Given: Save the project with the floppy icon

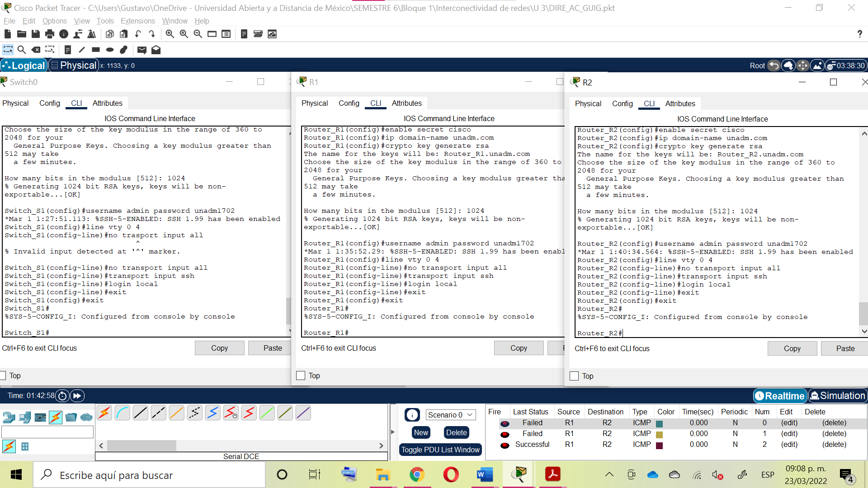Looking at the screenshot, I should click(35, 34).
